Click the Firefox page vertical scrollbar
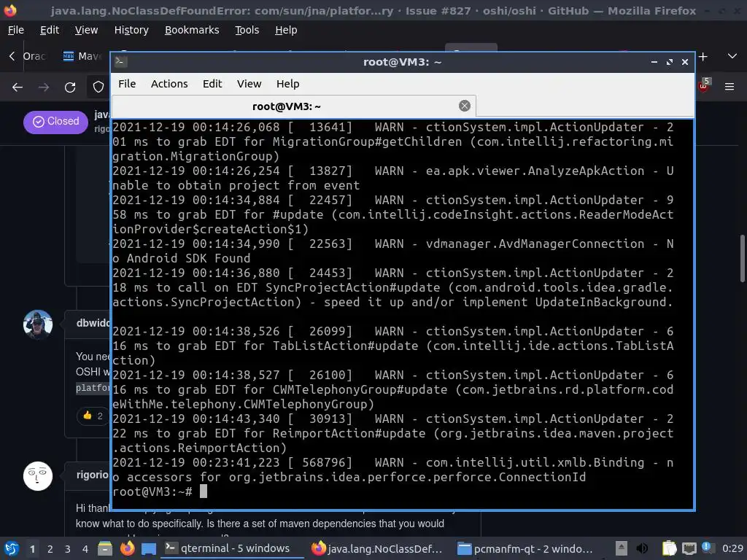Image resolution: width=747 pixels, height=560 pixels. click(742, 259)
